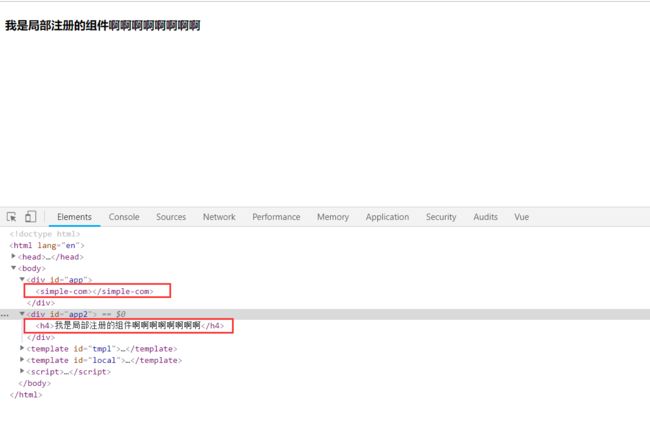Toggle the device toolbar icon
650x445 pixels.
point(31,216)
